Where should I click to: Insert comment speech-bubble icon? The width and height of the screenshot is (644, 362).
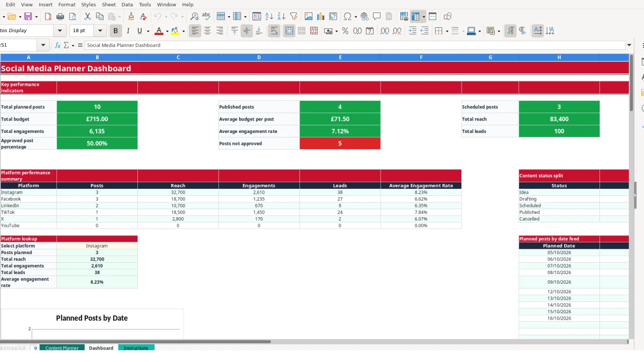(377, 17)
